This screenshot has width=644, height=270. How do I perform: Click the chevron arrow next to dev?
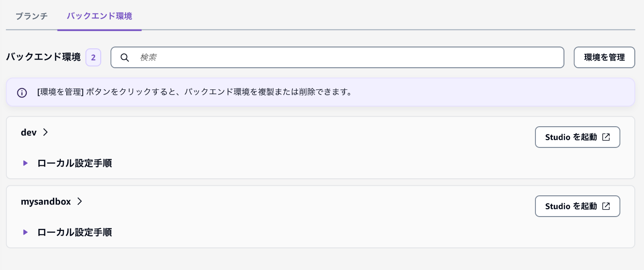(x=45, y=132)
